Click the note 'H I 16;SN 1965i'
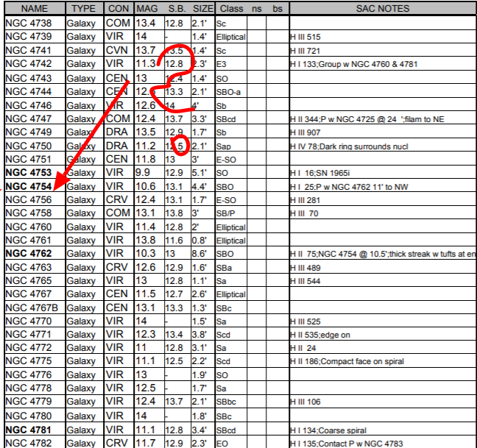Image resolution: width=477 pixels, height=448 pixels. (x=320, y=173)
